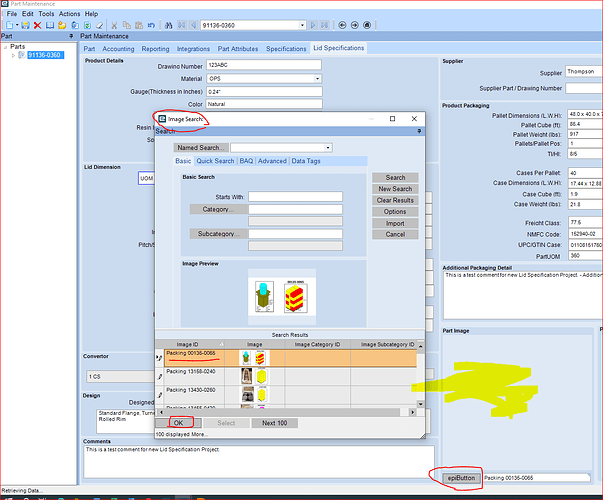Click the open book toolbar icon

50,25
